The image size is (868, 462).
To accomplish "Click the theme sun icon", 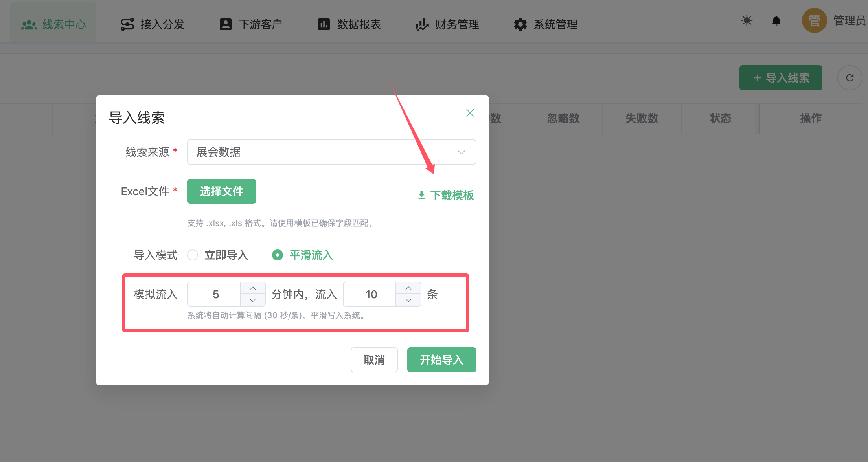I will [x=747, y=20].
